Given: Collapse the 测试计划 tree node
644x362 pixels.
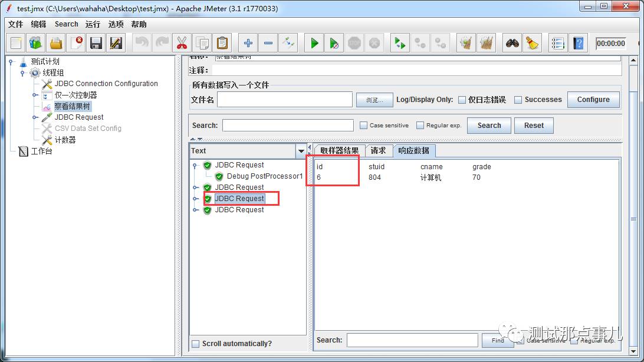Looking at the screenshot, I should point(11,61).
